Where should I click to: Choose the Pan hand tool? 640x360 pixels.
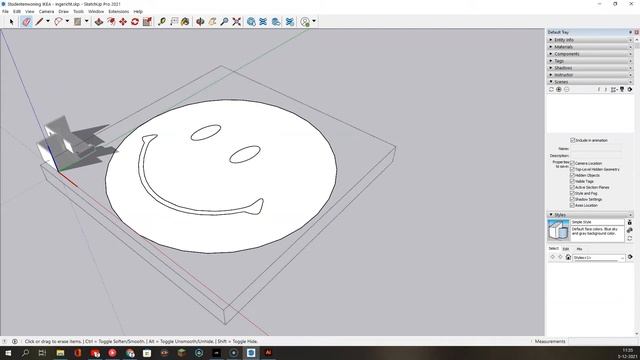click(212, 22)
